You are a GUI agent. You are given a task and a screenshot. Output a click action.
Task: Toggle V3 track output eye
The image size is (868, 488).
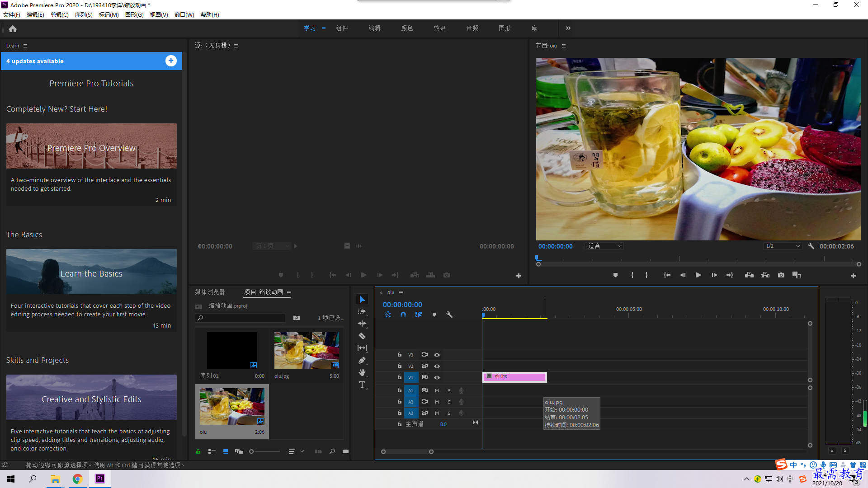click(437, 355)
